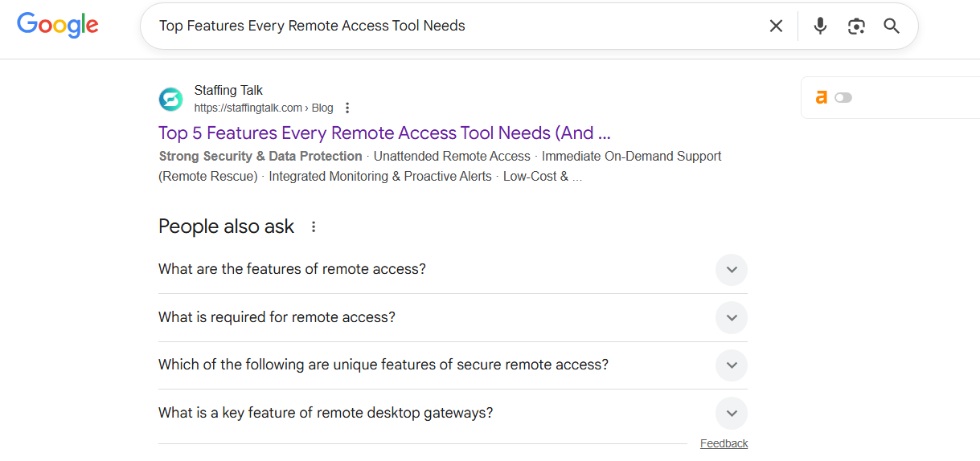Click the magnifying glass search button

(892, 26)
